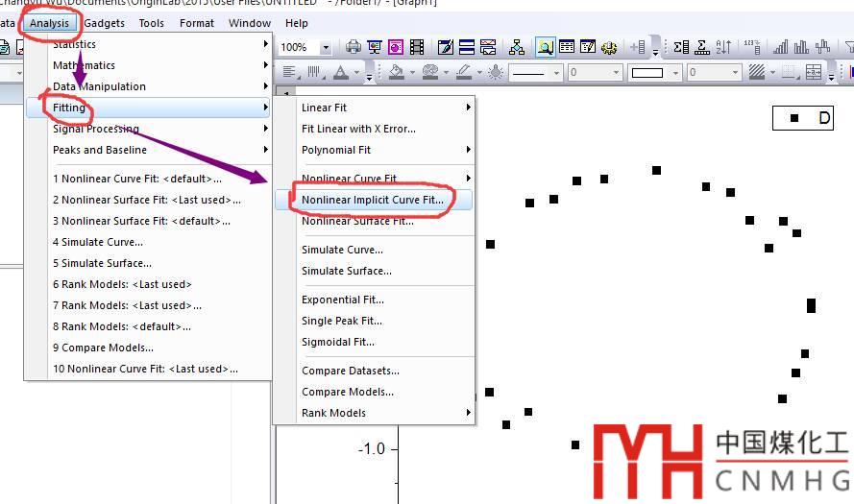Expand the toolbar overflow after add-columns
Viewport: 854px width, 504px height.
[x=655, y=52]
